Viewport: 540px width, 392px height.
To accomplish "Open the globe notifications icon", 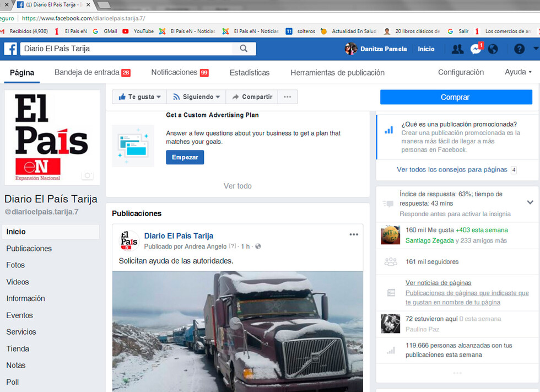I will pyautogui.click(x=493, y=49).
